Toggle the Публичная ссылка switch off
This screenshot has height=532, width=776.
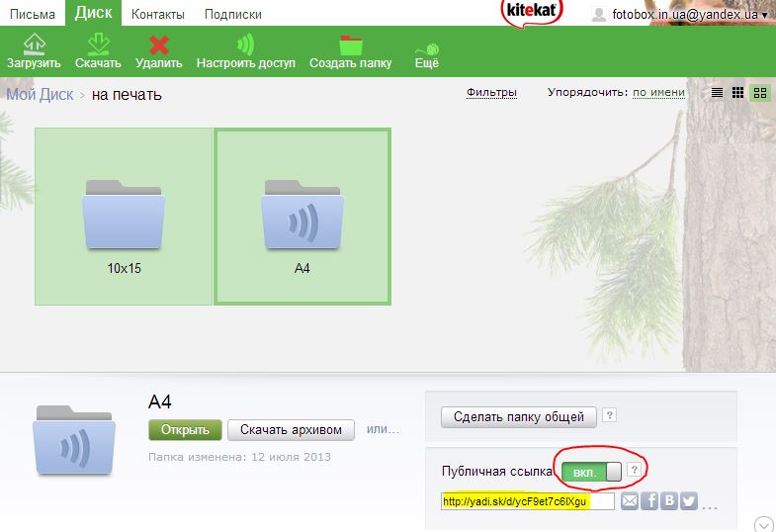(591, 472)
